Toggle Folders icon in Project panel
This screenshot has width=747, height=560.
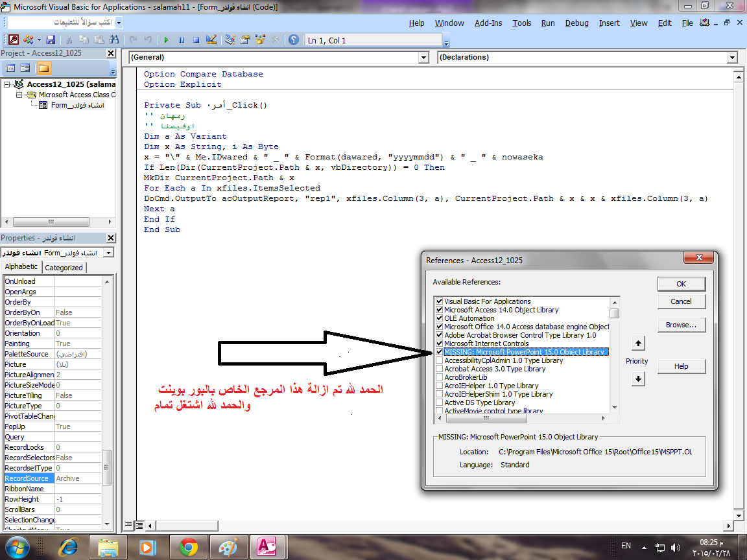44,68
